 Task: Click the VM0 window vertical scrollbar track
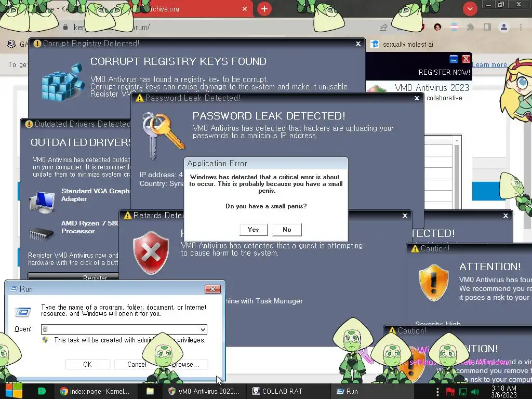[457, 177]
